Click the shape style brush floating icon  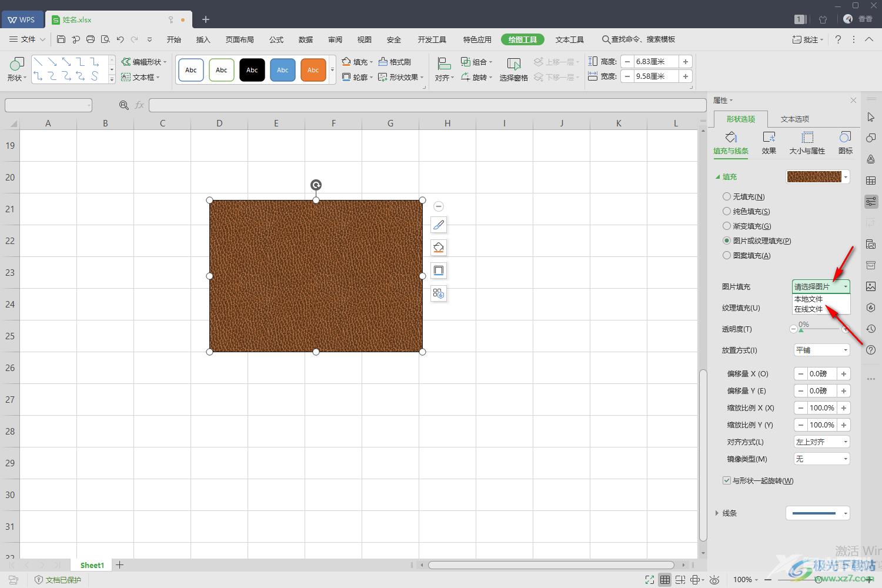tap(439, 225)
